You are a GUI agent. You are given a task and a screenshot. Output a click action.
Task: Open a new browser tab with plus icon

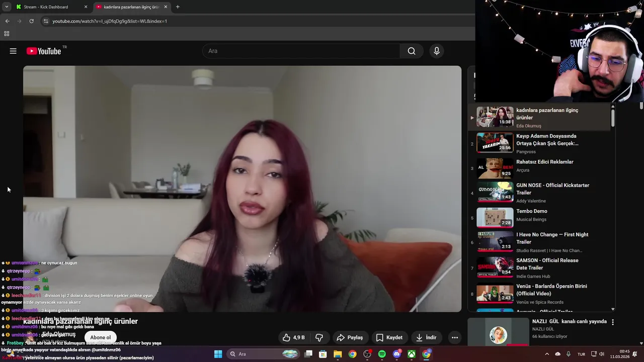[x=178, y=7]
